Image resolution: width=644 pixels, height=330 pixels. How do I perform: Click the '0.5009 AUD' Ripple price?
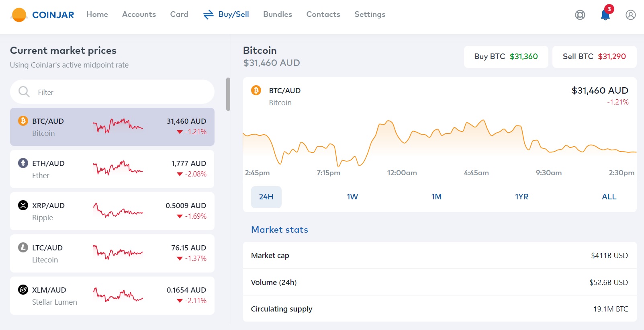(186, 205)
